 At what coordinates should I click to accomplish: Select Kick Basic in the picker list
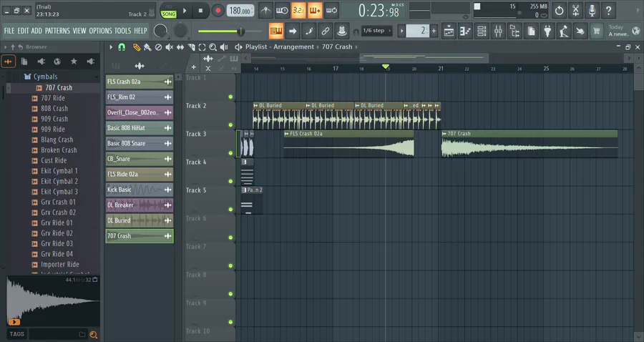[140, 190]
